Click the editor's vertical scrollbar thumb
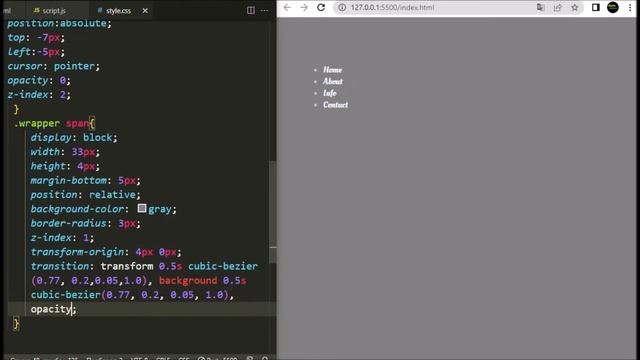The height and width of the screenshot is (360, 640). pyautogui.click(x=273, y=212)
